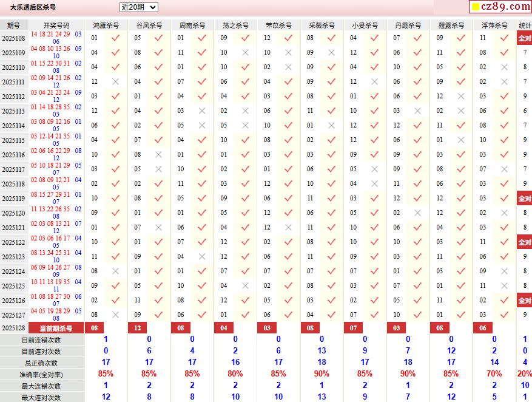Click the red 12 badge under 谷风杀号
Viewport: 532px width, 402px height.
pyautogui.click(x=137, y=328)
